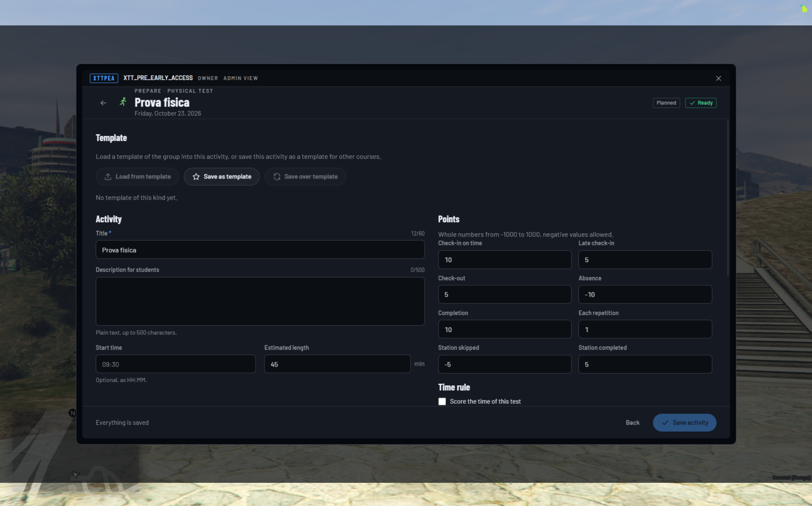Click the Each repetition points field

click(x=645, y=329)
